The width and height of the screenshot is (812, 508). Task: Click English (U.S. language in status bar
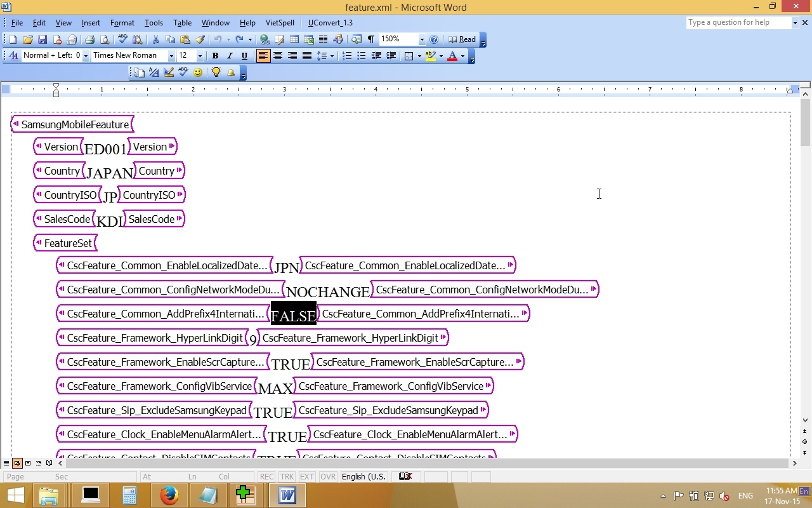363,477
